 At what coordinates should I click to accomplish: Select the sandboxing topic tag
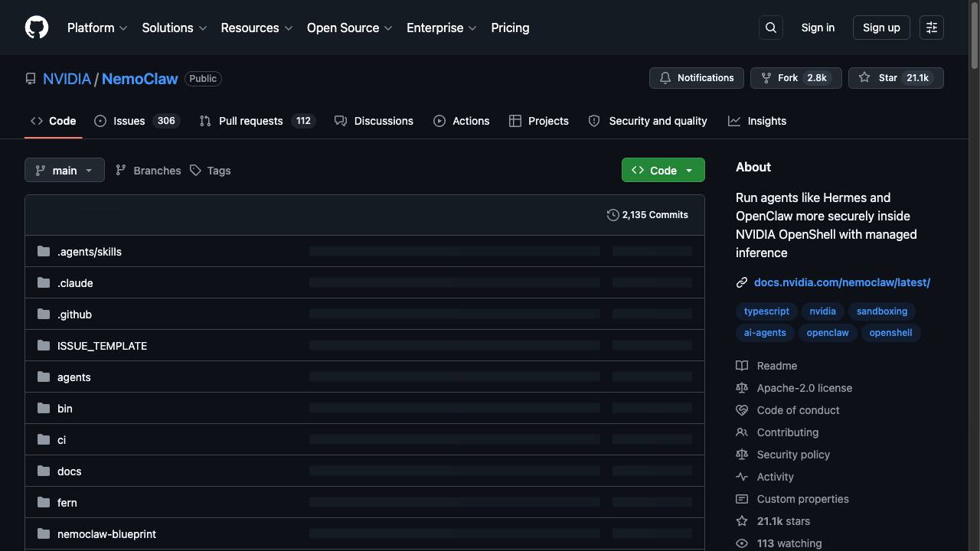pyautogui.click(x=882, y=311)
